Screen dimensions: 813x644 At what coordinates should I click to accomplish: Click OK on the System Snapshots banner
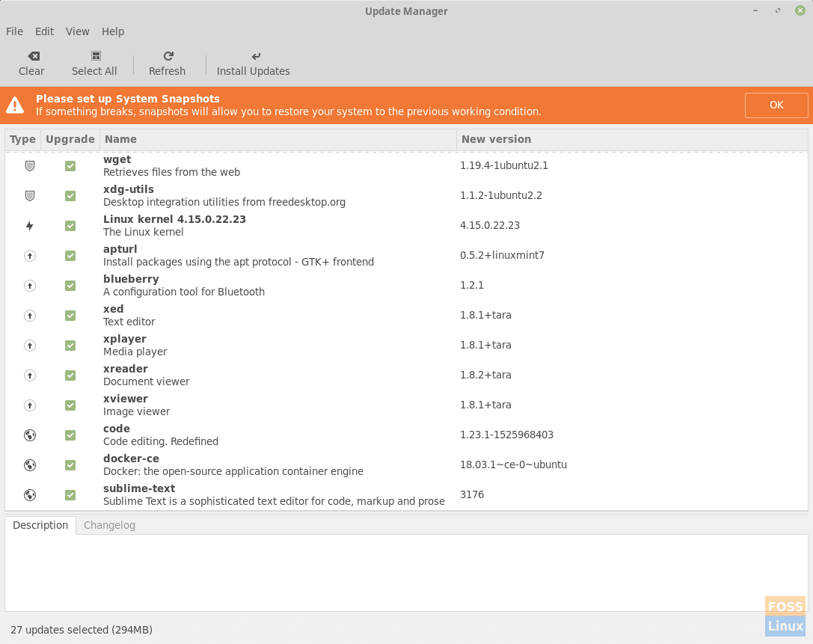coord(776,105)
